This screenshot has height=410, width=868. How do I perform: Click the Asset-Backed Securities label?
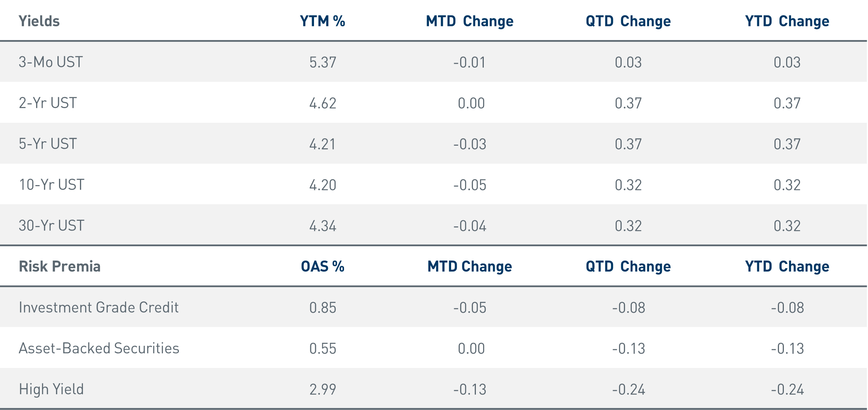[99, 348]
